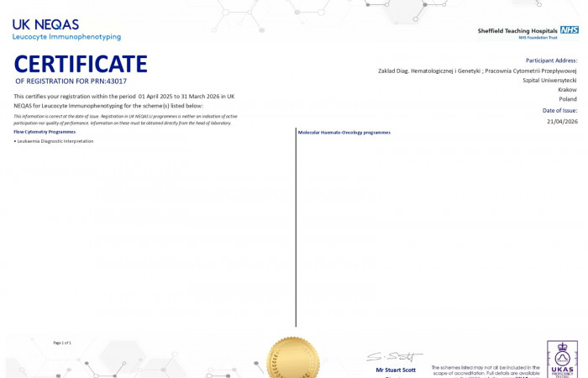Image resolution: width=588 pixels, height=378 pixels.
Task: Click the UK NEQAS logo
Action: point(45,24)
